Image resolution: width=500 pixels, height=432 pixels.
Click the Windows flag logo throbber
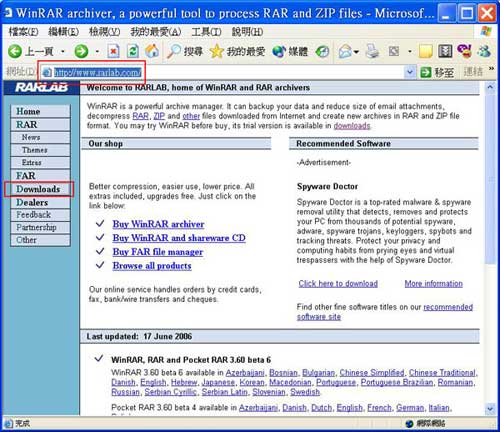point(486,32)
